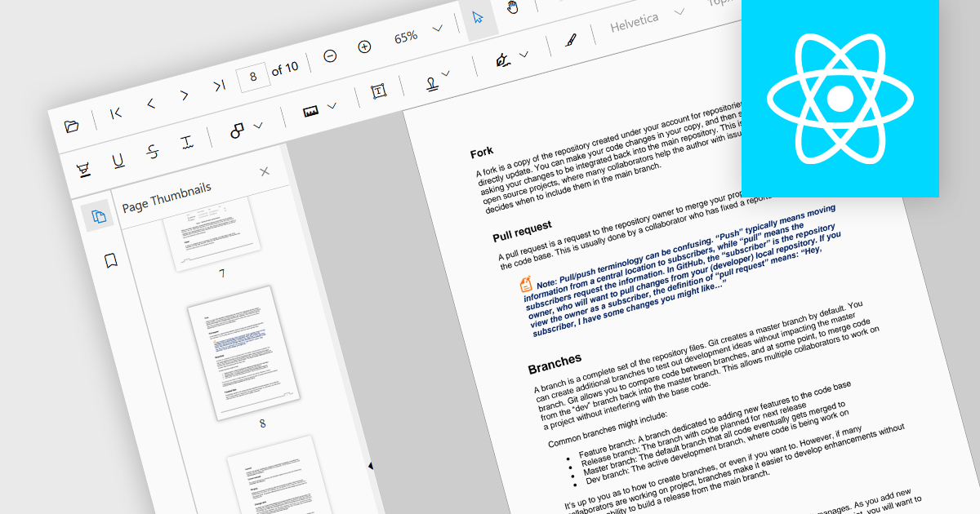The height and width of the screenshot is (514, 980).
Task: Select the text Highlight annotation tool
Action: [83, 168]
